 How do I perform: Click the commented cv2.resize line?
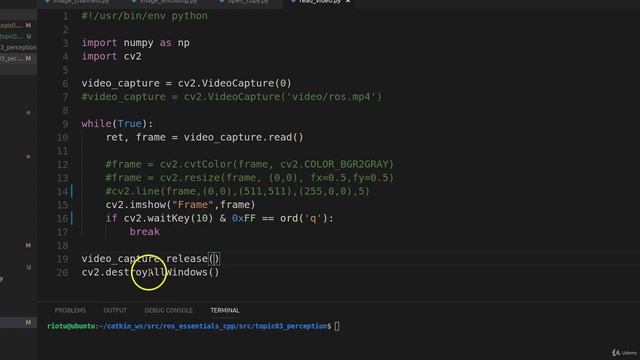249,178
